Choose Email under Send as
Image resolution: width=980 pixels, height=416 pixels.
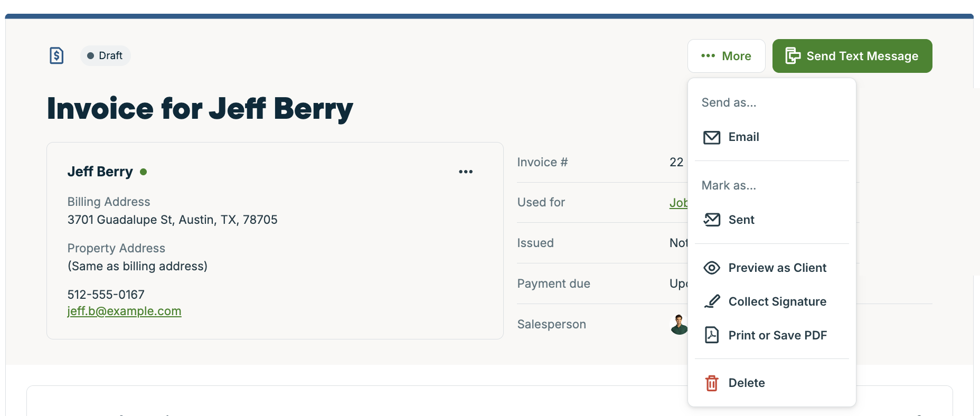pyautogui.click(x=743, y=137)
